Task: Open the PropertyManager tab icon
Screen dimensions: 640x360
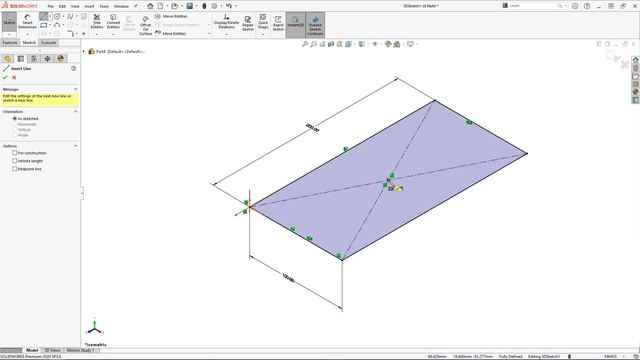Action: (21, 59)
